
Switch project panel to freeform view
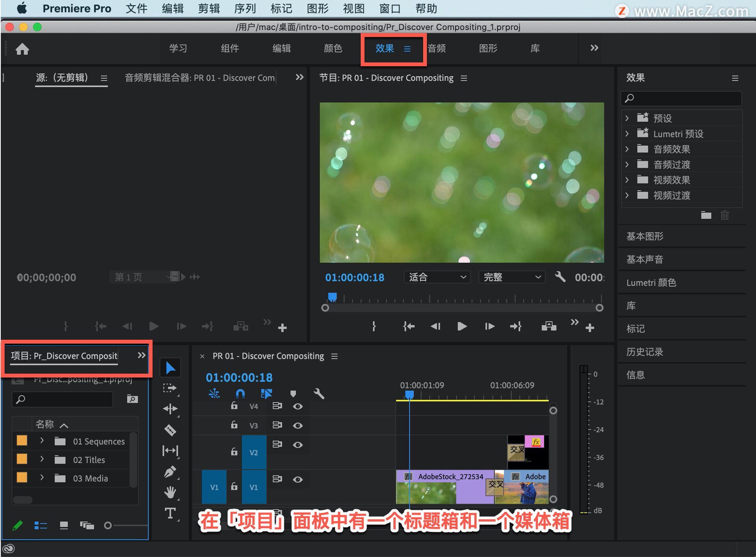(87, 526)
